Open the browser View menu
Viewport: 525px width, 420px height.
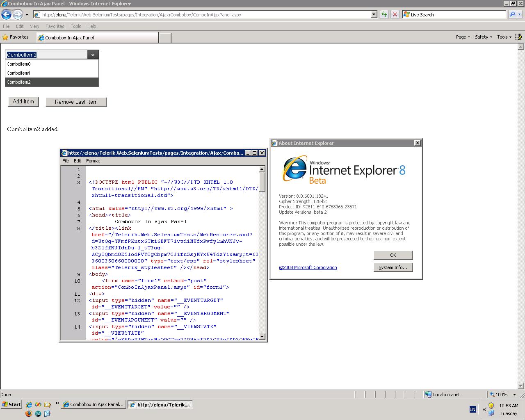click(34, 26)
